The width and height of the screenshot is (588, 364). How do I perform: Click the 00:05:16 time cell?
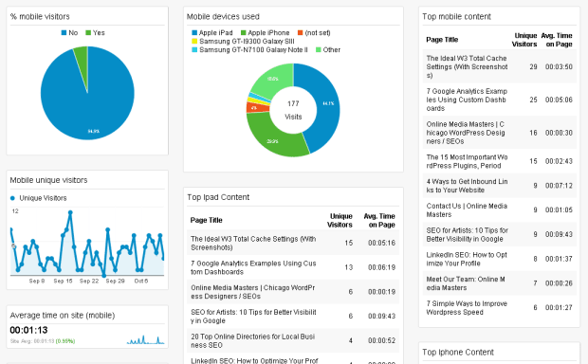tap(382, 243)
